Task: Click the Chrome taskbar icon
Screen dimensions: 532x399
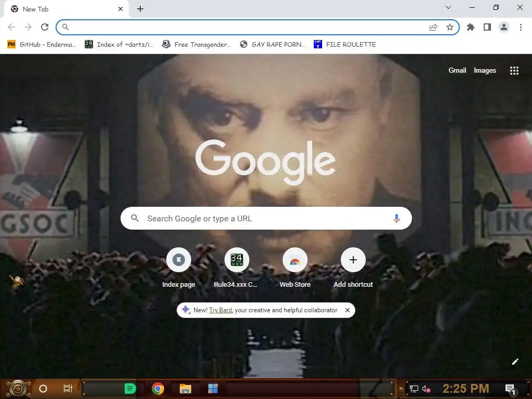Action: pyautogui.click(x=158, y=389)
